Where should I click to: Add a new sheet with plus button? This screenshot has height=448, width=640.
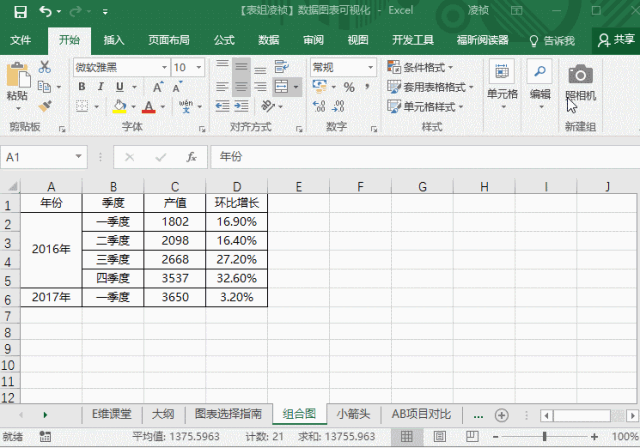click(x=502, y=415)
